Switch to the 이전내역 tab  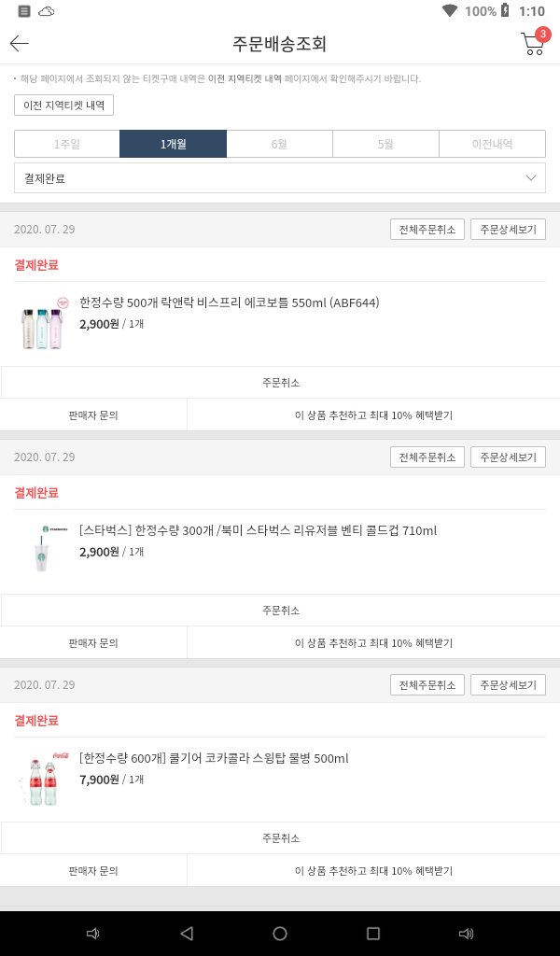[x=492, y=144]
